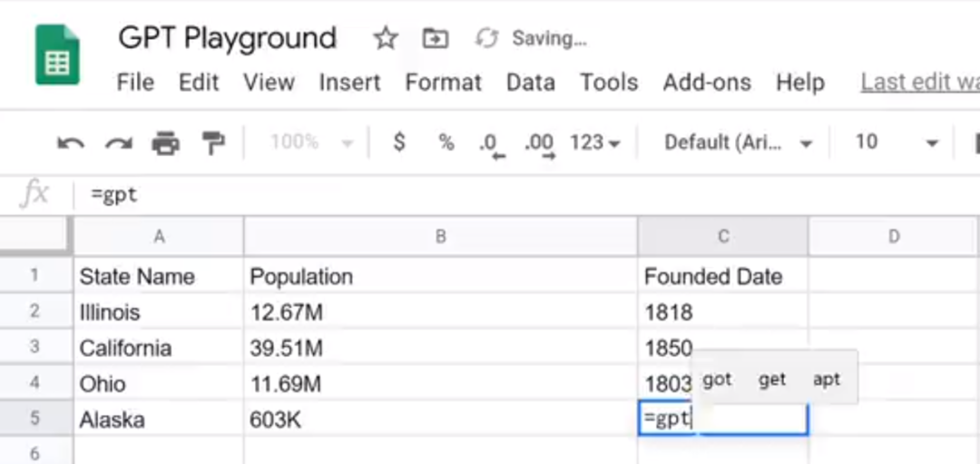The image size is (980, 464).
Task: Format as percent with % icon
Action: point(446,143)
